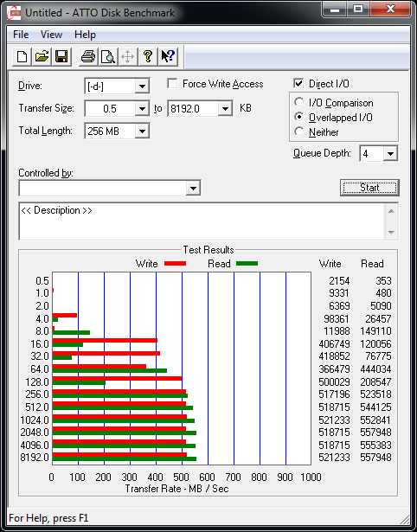Click the write value 500029
Viewport: 417px width, 532px height.
click(334, 381)
